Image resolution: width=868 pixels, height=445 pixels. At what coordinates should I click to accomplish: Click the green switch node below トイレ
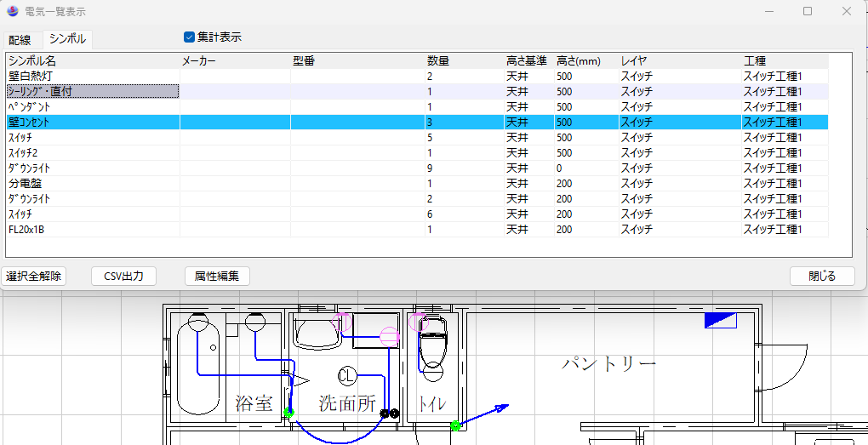(x=455, y=425)
